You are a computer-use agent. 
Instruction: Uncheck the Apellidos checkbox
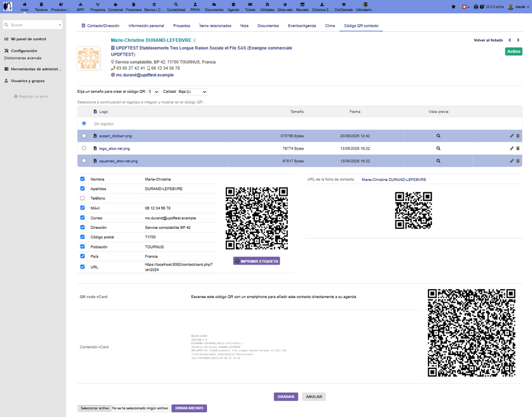(82, 189)
